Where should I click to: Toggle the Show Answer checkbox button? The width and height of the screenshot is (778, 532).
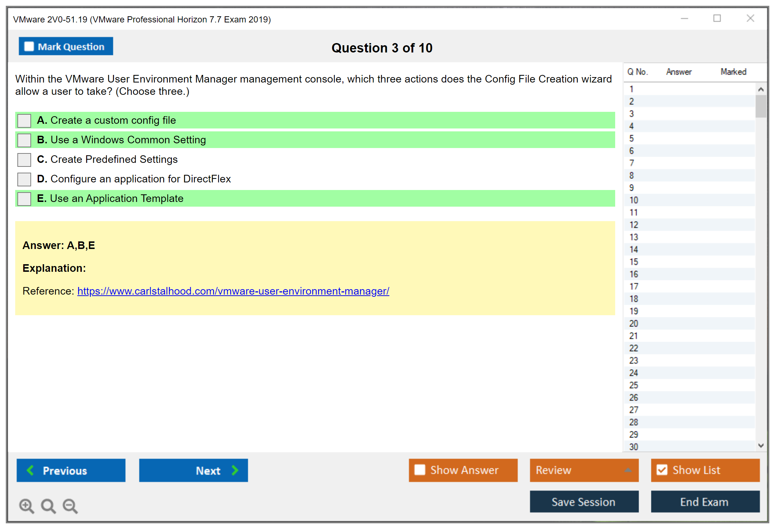point(420,470)
